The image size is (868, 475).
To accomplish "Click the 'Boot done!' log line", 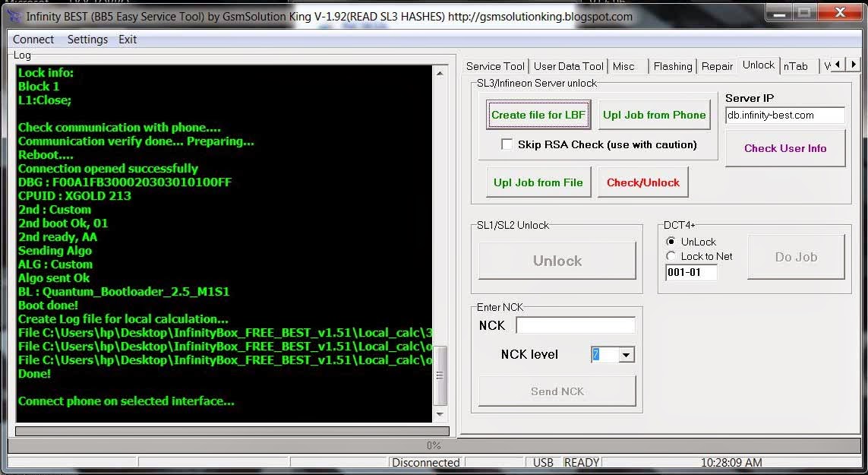I will (x=48, y=306).
